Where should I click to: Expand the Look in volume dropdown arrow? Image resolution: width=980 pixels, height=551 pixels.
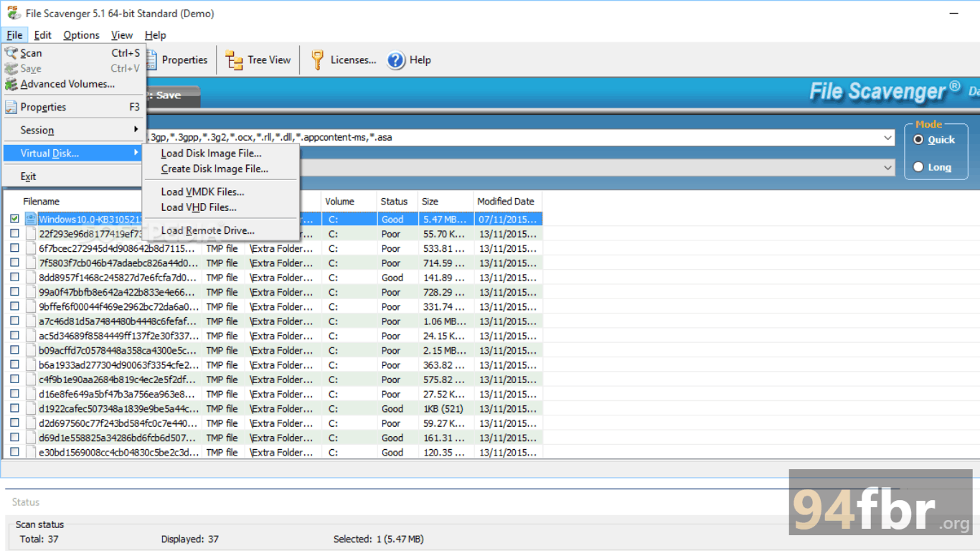(x=889, y=167)
